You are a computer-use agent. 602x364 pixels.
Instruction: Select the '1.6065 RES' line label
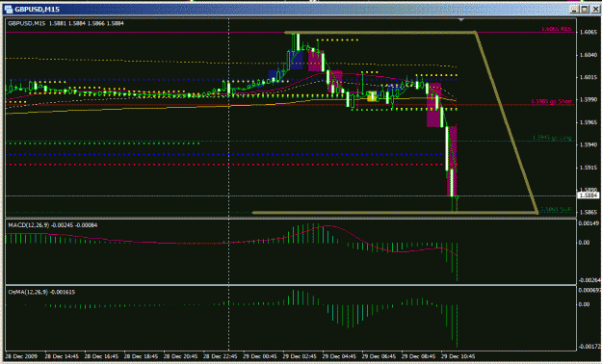point(557,29)
